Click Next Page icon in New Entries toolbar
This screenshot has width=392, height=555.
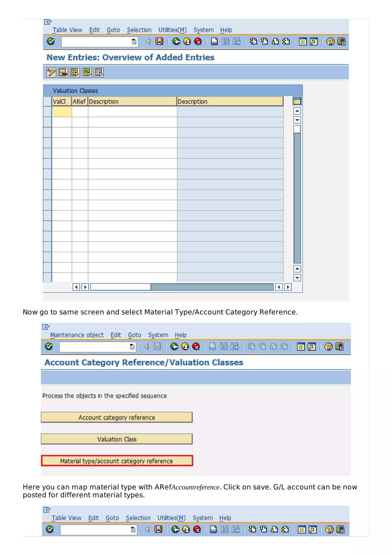click(275, 42)
